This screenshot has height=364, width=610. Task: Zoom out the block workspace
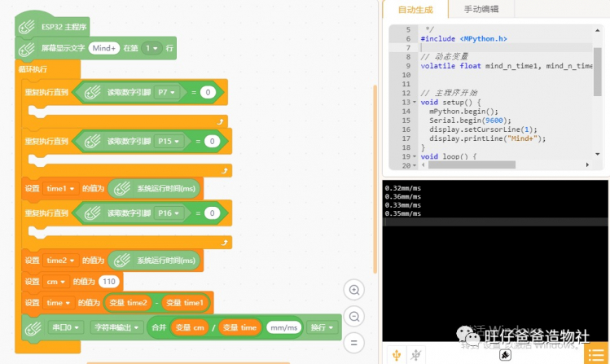354,317
